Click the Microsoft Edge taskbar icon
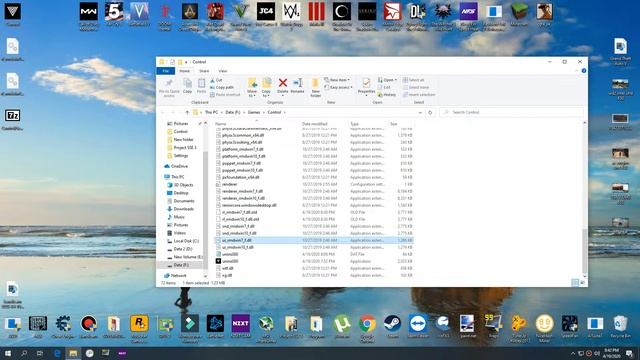Screen dimensions: 640x360 coord(57,353)
